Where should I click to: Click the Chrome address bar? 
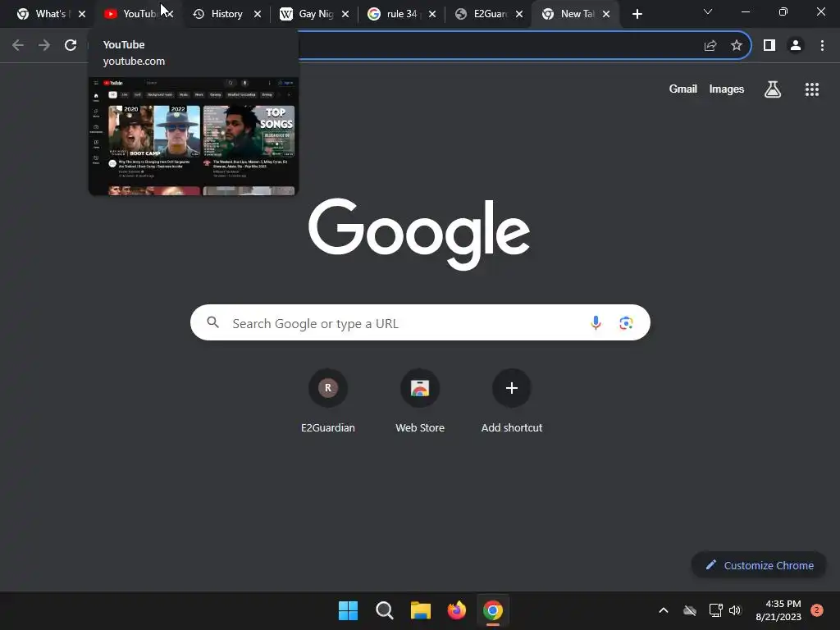pyautogui.click(x=498, y=46)
